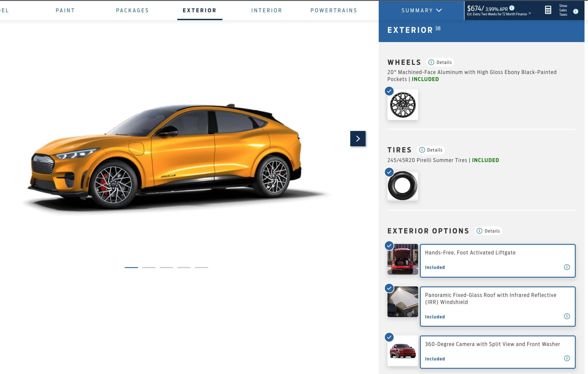Viewport: 588px width, 374px height.
Task: Switch to the Paint tab
Action: coord(65,10)
